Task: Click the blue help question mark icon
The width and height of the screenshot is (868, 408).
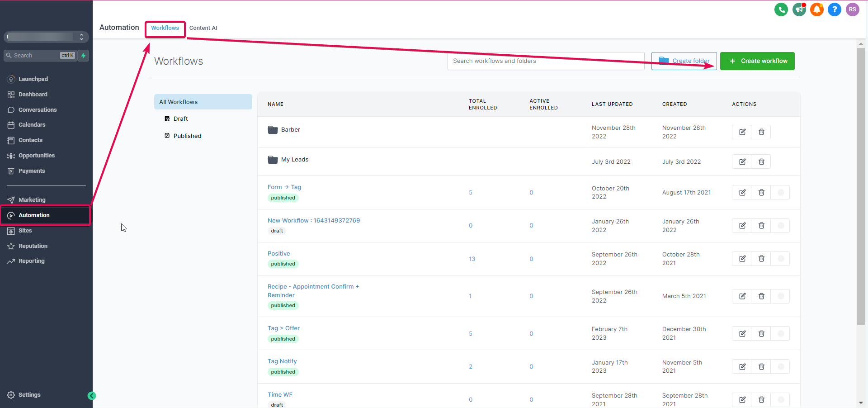Action: [834, 9]
